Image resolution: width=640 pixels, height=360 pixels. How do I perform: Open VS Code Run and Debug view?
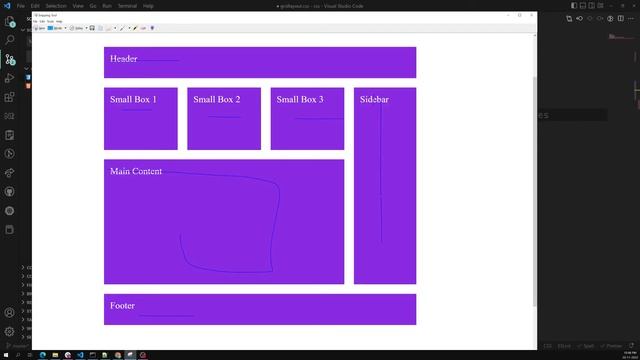click(9, 78)
